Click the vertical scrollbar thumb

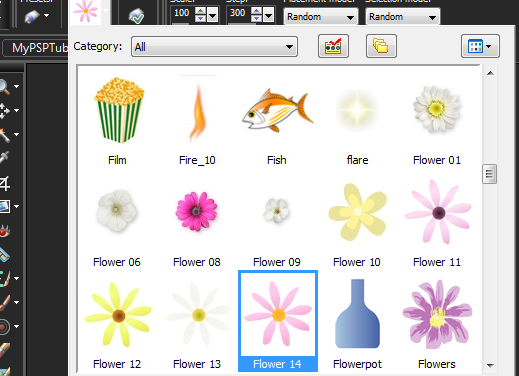[x=489, y=174]
